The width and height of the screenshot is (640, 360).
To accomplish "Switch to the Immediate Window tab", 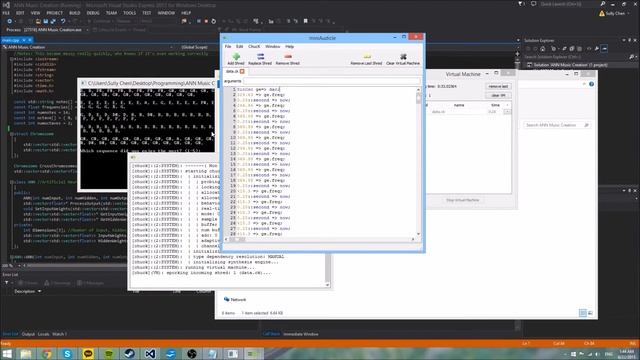I will (x=301, y=334).
